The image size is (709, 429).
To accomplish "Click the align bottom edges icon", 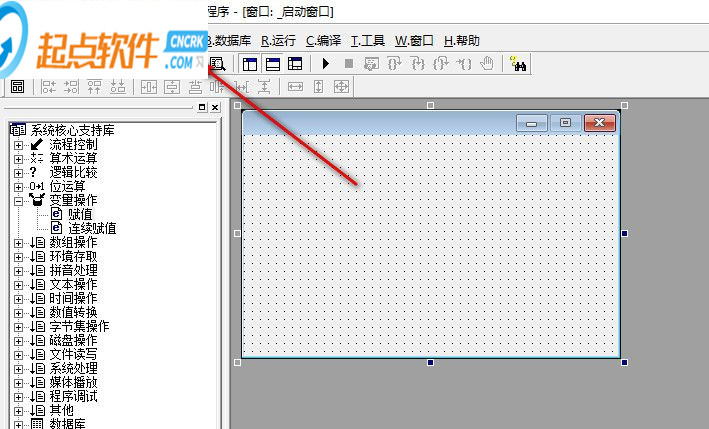I will coord(118,86).
